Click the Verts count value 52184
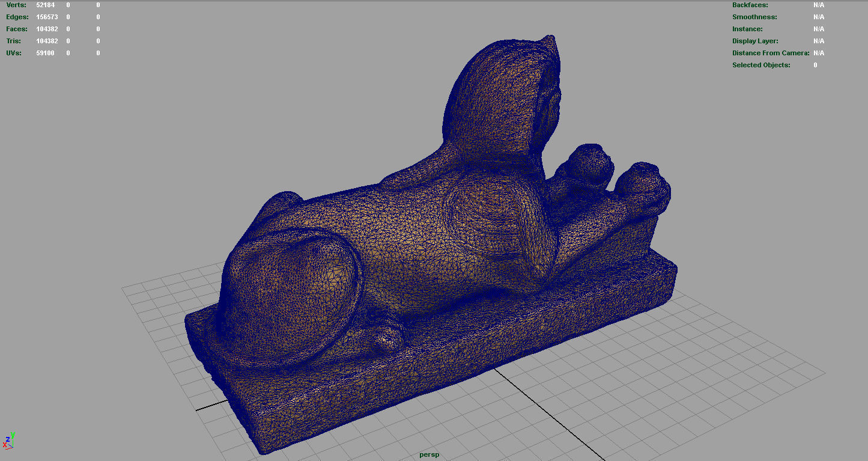Screen dimensions: 868x461 45,5
